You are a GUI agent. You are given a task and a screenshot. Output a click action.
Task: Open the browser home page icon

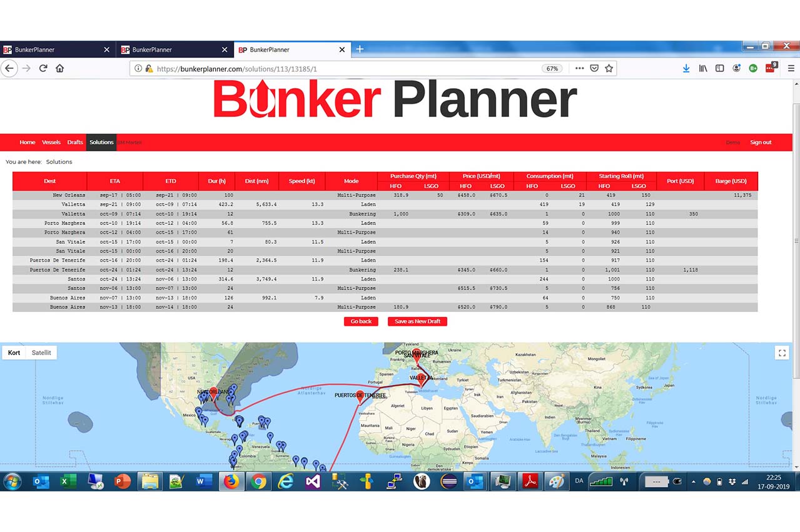coord(60,68)
